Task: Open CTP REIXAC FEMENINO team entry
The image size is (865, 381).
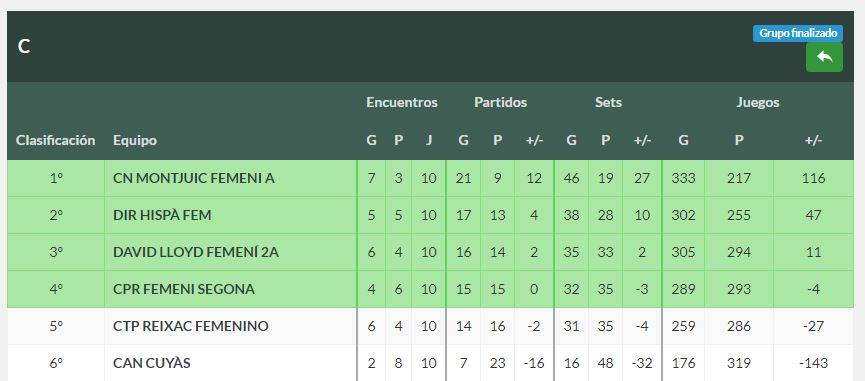Action: point(191,326)
